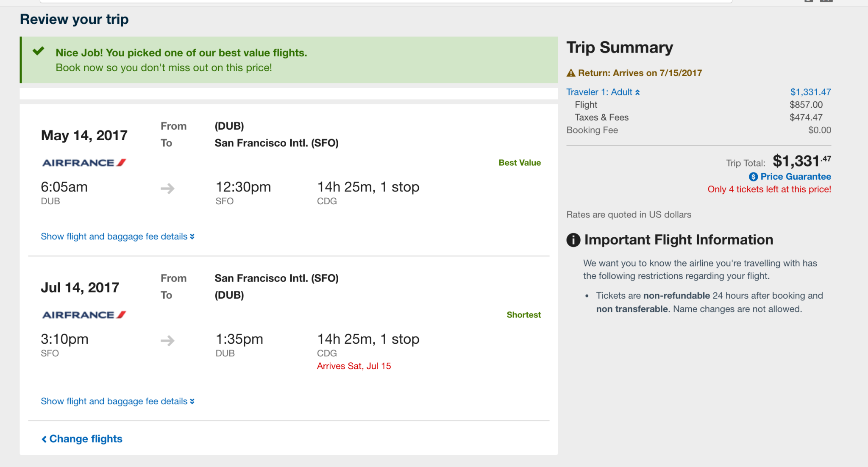The image size is (868, 467).
Task: Click the Air France logo for the Jul 14 flight
Action: click(84, 315)
